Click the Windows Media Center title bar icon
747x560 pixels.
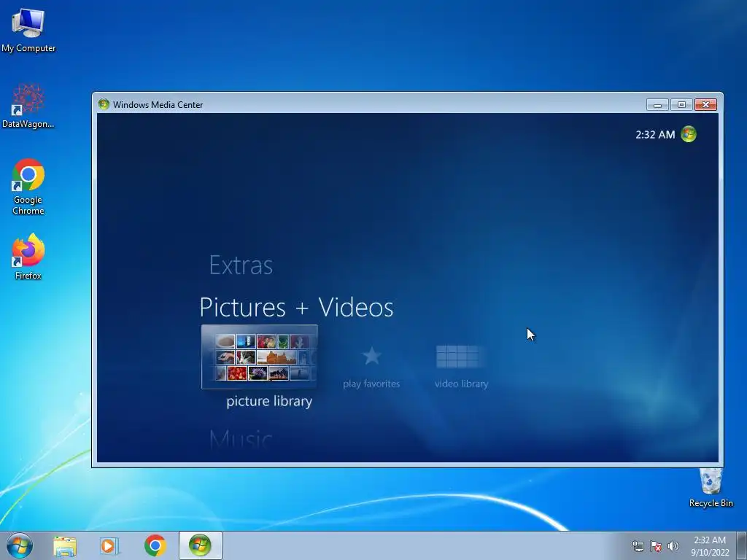(104, 104)
